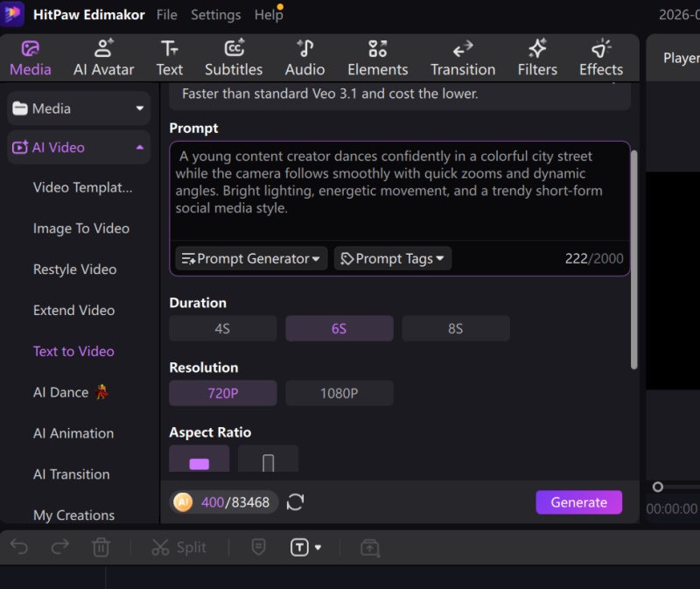
Task: Open the text tool dropdown arrow
Action: pyautogui.click(x=318, y=548)
